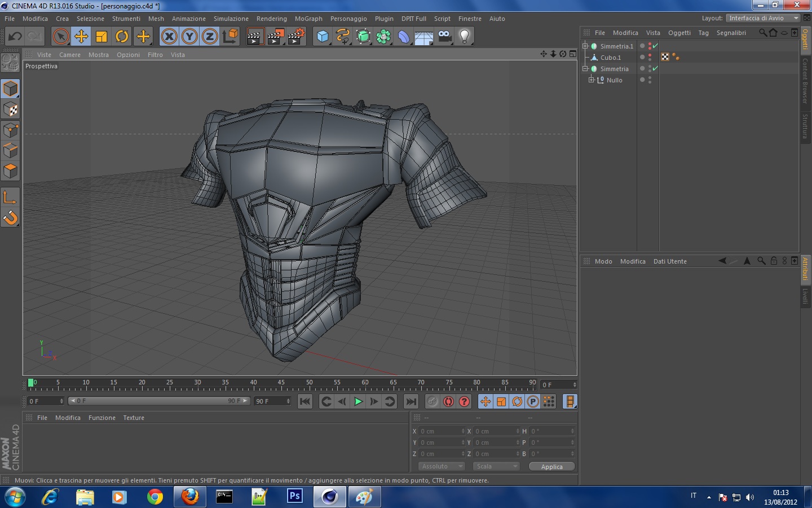Select the Scale tool
This screenshot has height=508, width=812.
click(101, 37)
